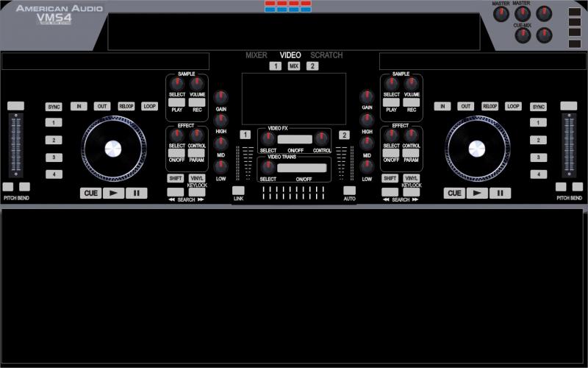Image resolution: width=588 pixels, height=368 pixels.
Task: Trigger hot cue 1 on left deck
Action: 54,122
